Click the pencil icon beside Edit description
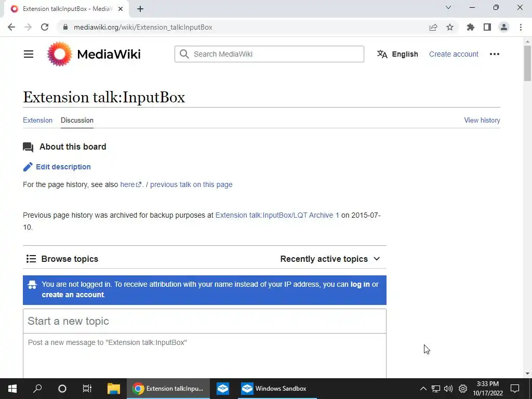This screenshot has height=399, width=532. 28,167
